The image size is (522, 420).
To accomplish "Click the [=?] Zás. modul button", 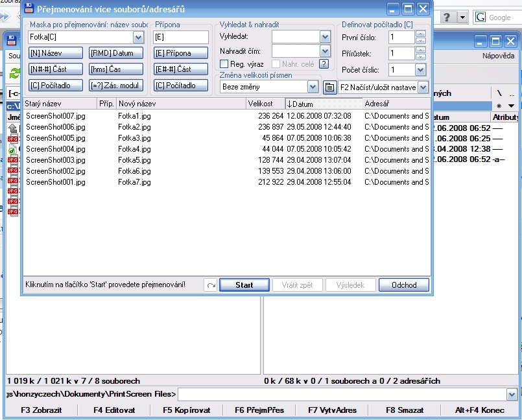I will pos(116,86).
